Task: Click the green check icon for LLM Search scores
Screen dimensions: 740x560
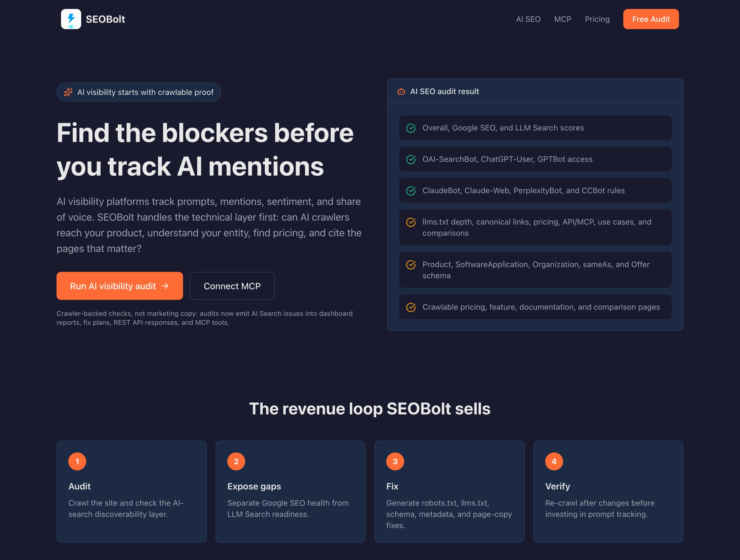Action: [411, 128]
